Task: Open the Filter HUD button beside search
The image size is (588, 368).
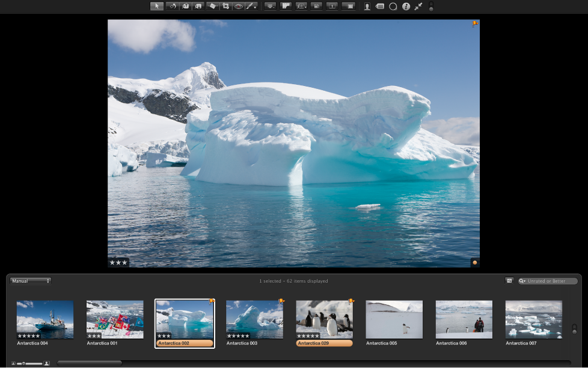Action: (509, 281)
